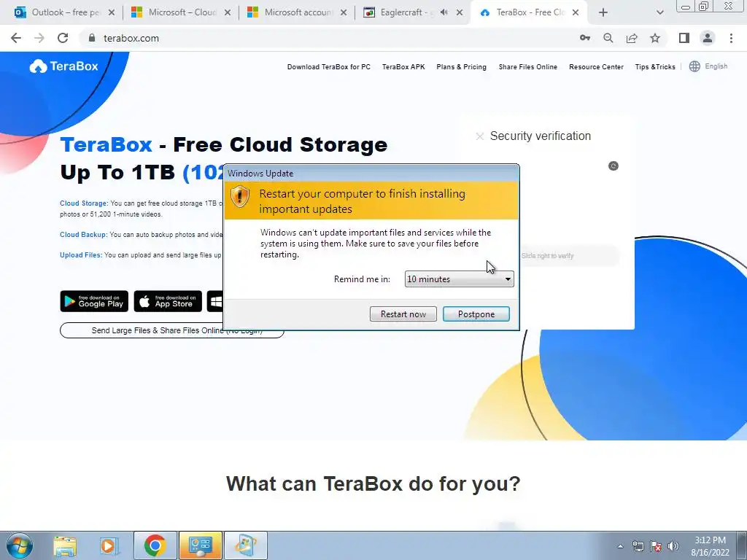Screen dimensions: 747x560
Task: Open the Windows Start menu
Action: coord(20,545)
